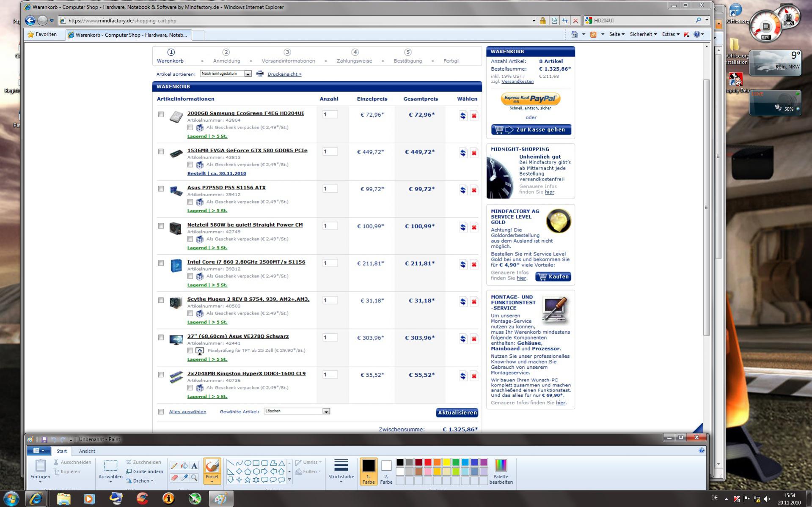Viewport: 812px width, 507px height.
Task: Select Farbe 1 black swatch in Paint
Action: [369, 471]
